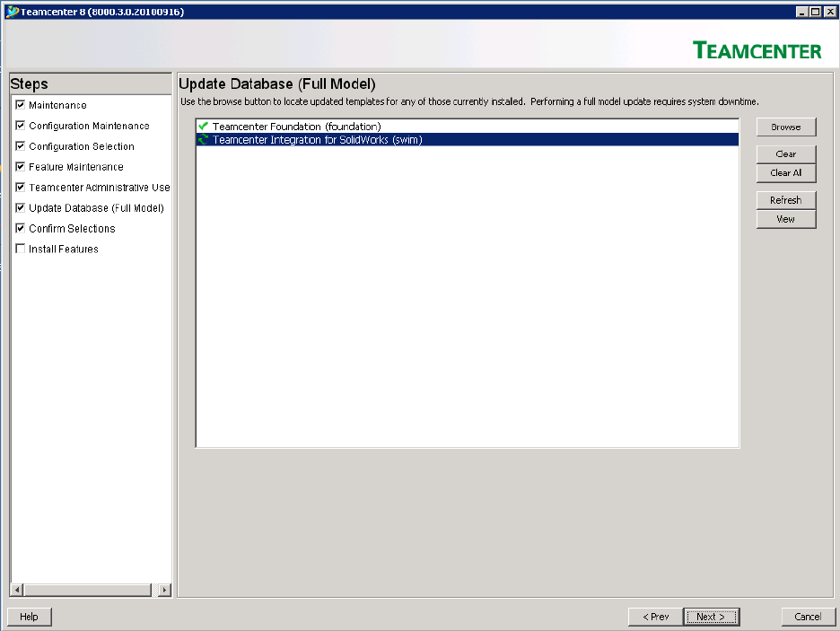Toggle the Install Features checkbox
840x631 pixels.
21,249
